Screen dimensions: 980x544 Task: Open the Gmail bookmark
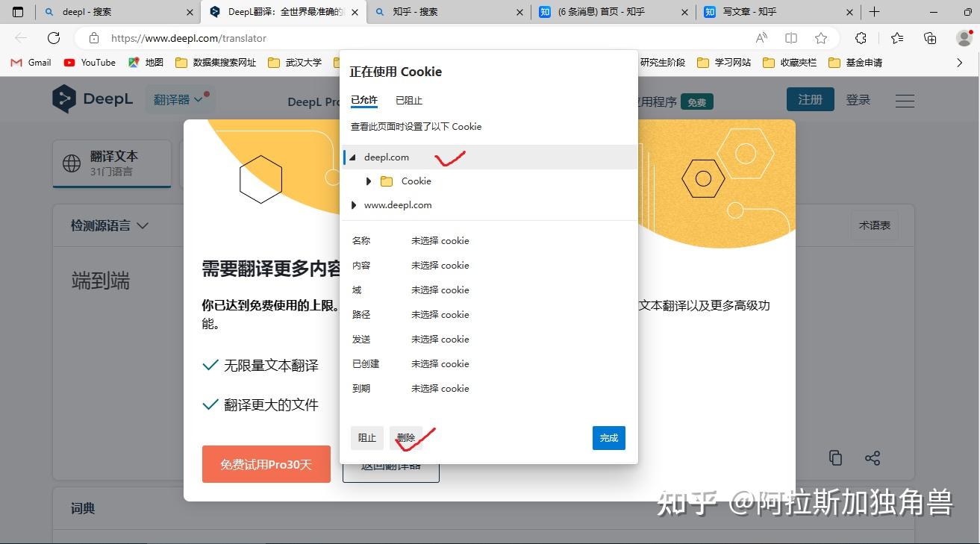(31, 63)
